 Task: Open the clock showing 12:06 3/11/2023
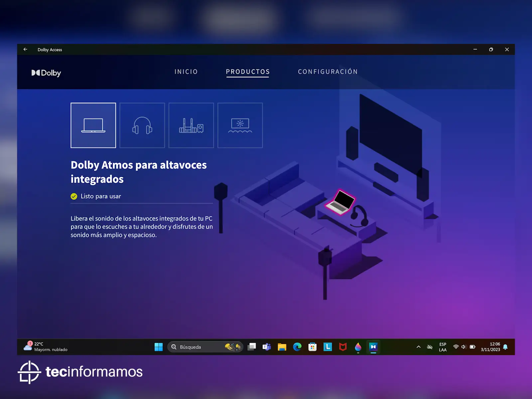(x=490, y=347)
